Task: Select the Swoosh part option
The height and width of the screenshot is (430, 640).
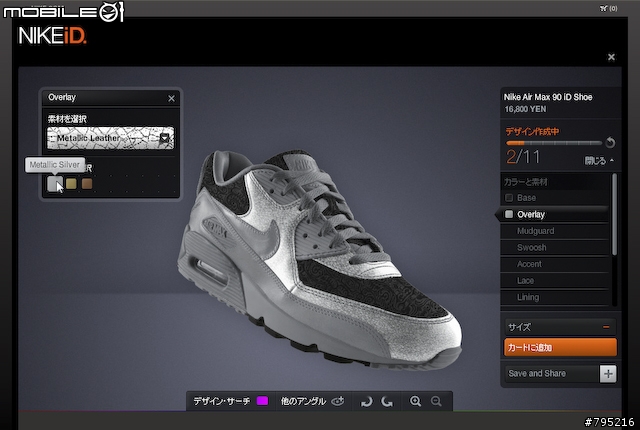Action: [x=555, y=248]
